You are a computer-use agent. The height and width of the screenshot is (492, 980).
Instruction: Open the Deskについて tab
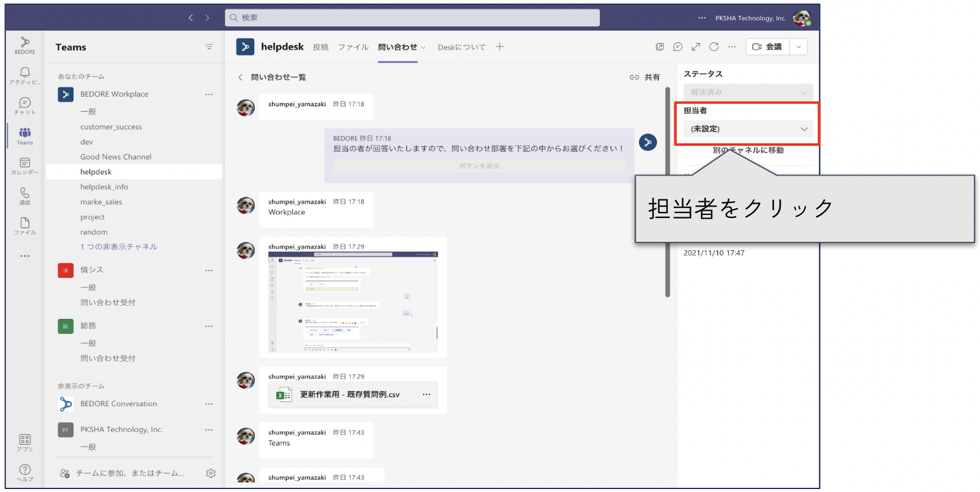pyautogui.click(x=461, y=47)
